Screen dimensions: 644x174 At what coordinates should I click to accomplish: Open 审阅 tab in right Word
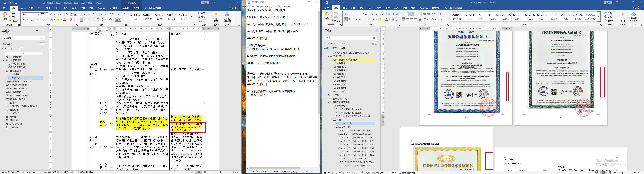(396, 8)
